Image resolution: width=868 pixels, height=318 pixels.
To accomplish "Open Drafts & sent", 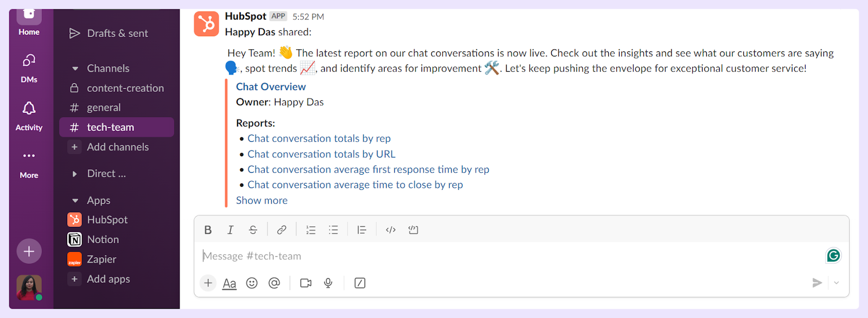I will 108,33.
